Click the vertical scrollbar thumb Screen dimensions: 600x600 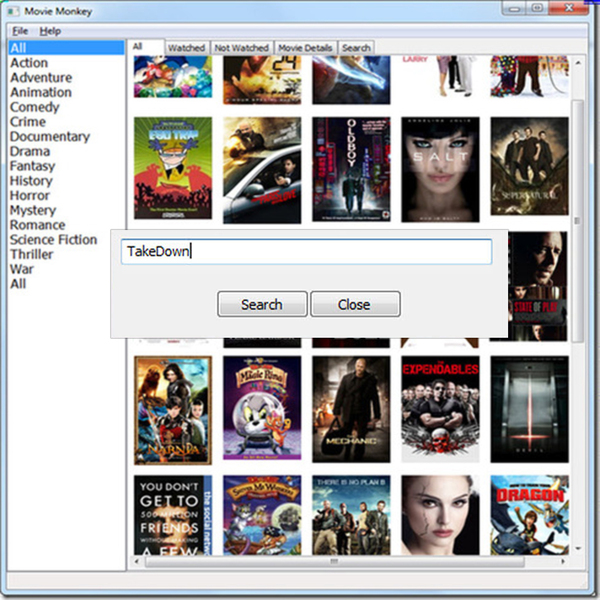578,221
